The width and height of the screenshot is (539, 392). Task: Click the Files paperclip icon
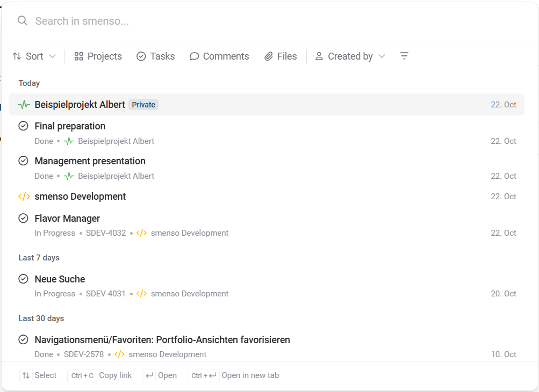click(269, 56)
